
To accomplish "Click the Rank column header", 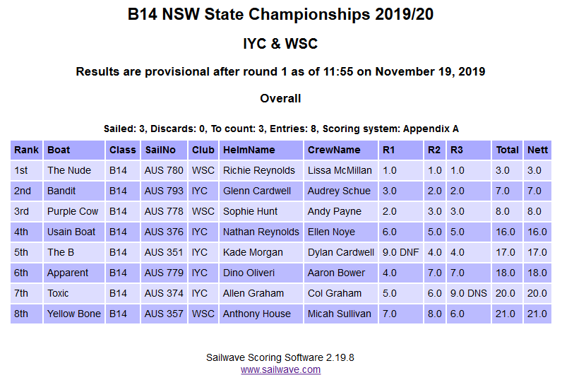I will point(27,150).
